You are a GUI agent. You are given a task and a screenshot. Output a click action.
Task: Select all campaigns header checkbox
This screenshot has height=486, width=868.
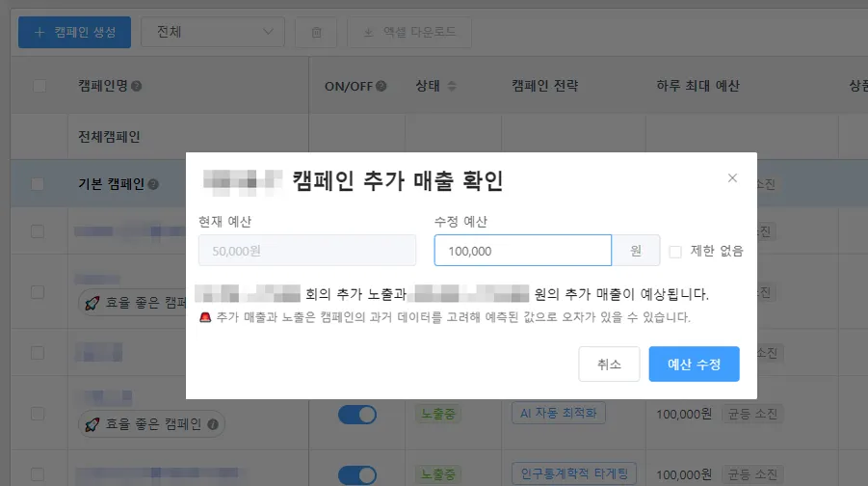coord(39,86)
